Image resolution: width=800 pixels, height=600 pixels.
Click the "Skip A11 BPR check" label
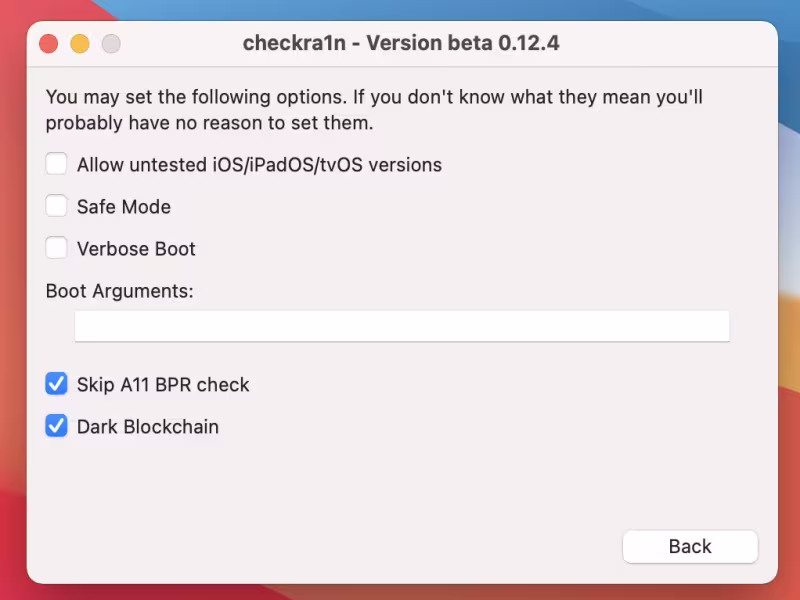point(163,385)
